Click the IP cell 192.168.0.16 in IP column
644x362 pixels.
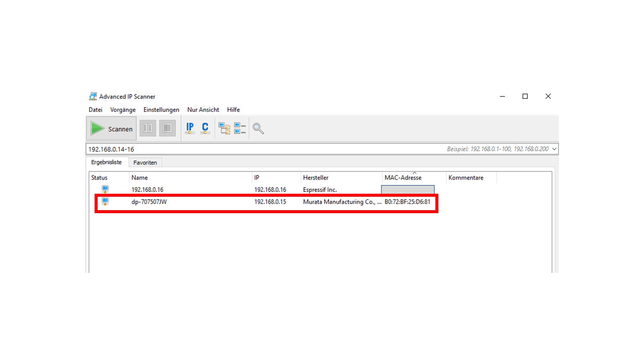(x=270, y=190)
